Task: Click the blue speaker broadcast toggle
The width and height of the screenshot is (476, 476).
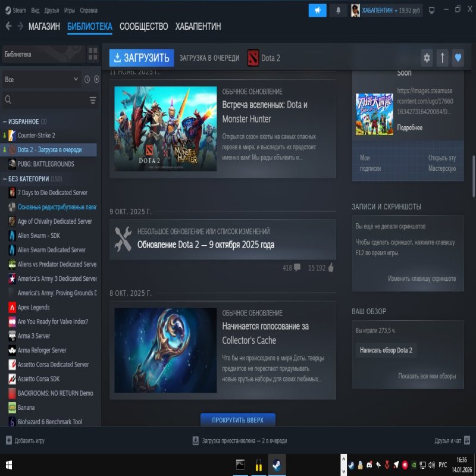Action: (317, 10)
